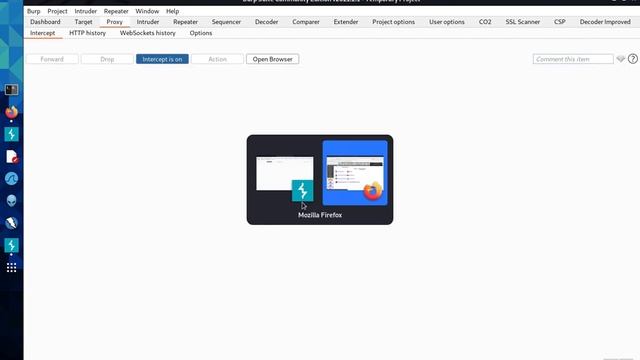Show applications grid in the dock

11,268
